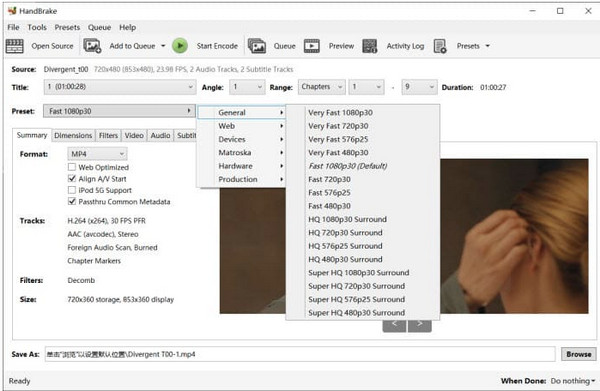
Task: Expand the Matroska preset category
Action: coord(241,153)
